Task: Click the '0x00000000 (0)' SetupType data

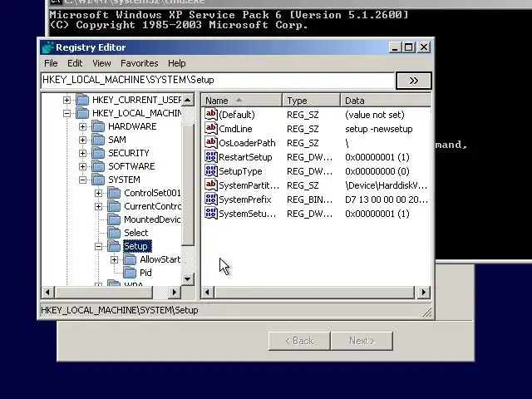Action: click(377, 171)
